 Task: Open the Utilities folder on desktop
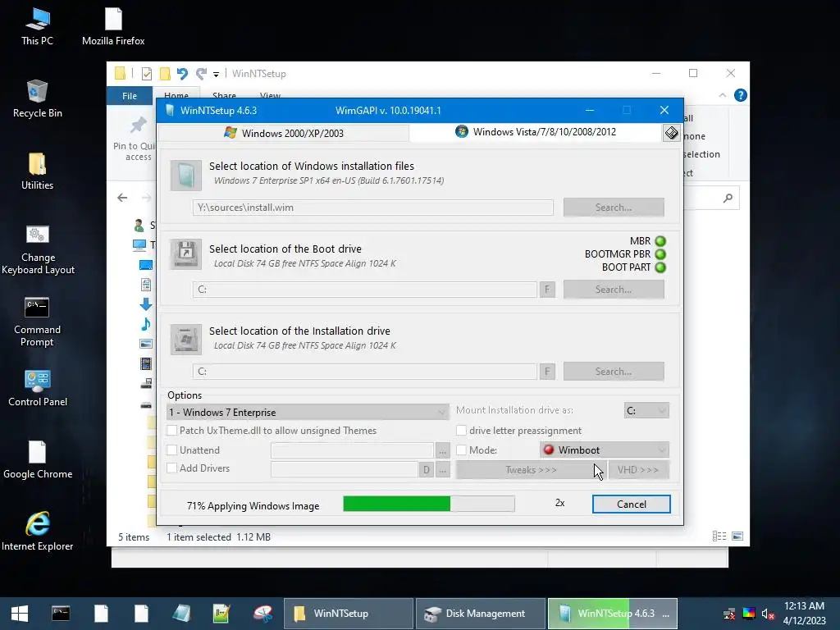point(37,171)
